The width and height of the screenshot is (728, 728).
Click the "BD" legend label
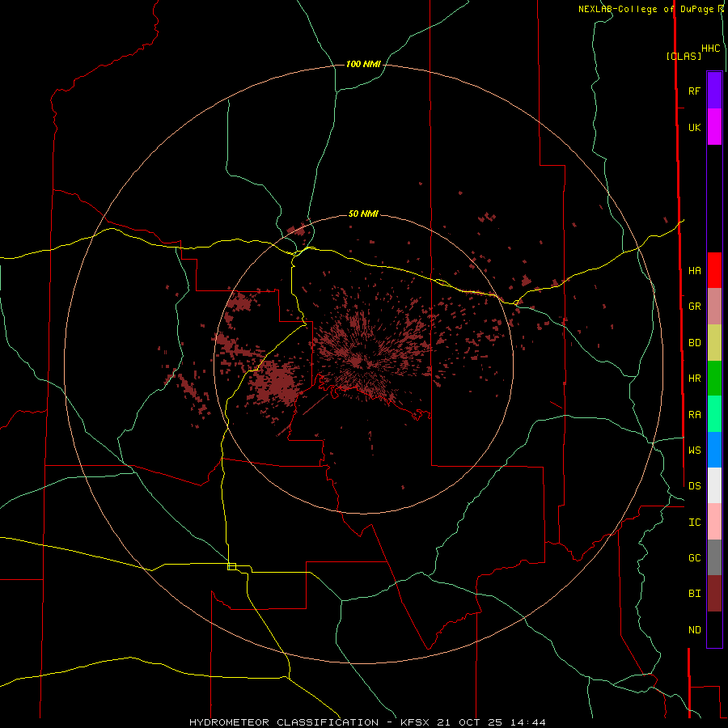(x=694, y=343)
